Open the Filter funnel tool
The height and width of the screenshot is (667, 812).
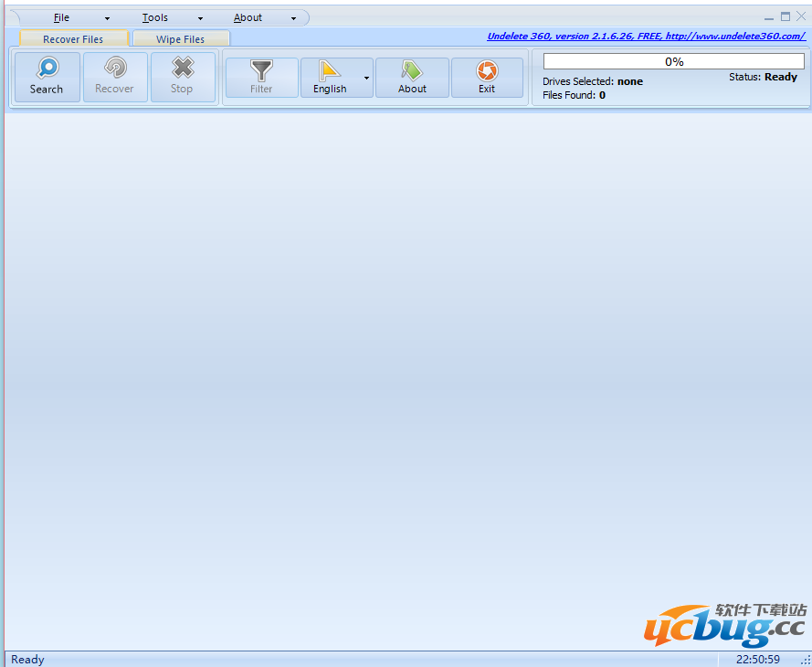click(261, 70)
